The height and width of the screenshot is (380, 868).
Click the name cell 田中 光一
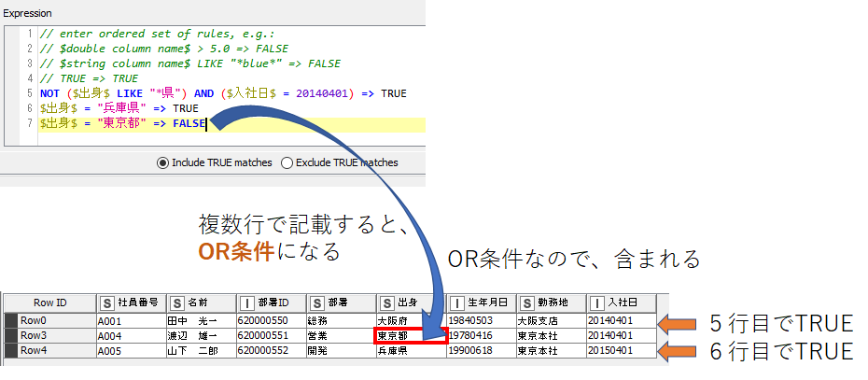(x=201, y=320)
